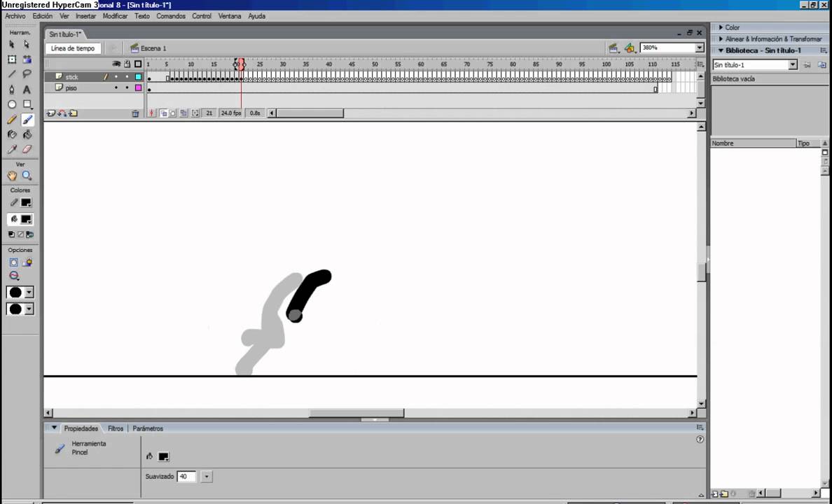Select the black arrow Selection tool
The height and width of the screenshot is (504, 832).
click(12, 45)
